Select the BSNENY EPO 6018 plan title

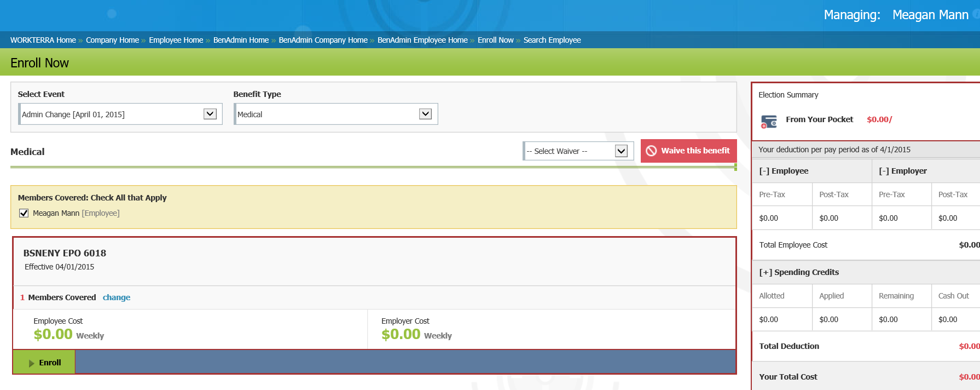65,253
